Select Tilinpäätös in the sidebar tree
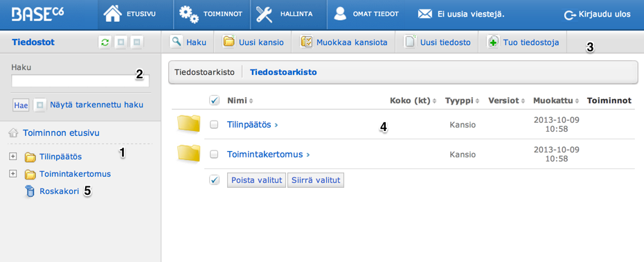 pos(60,157)
